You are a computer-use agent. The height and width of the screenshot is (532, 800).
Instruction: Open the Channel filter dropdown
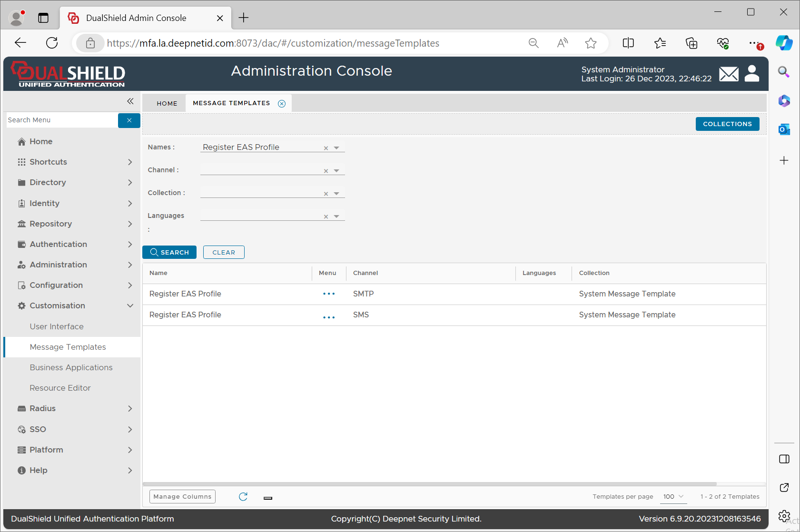[336, 171]
